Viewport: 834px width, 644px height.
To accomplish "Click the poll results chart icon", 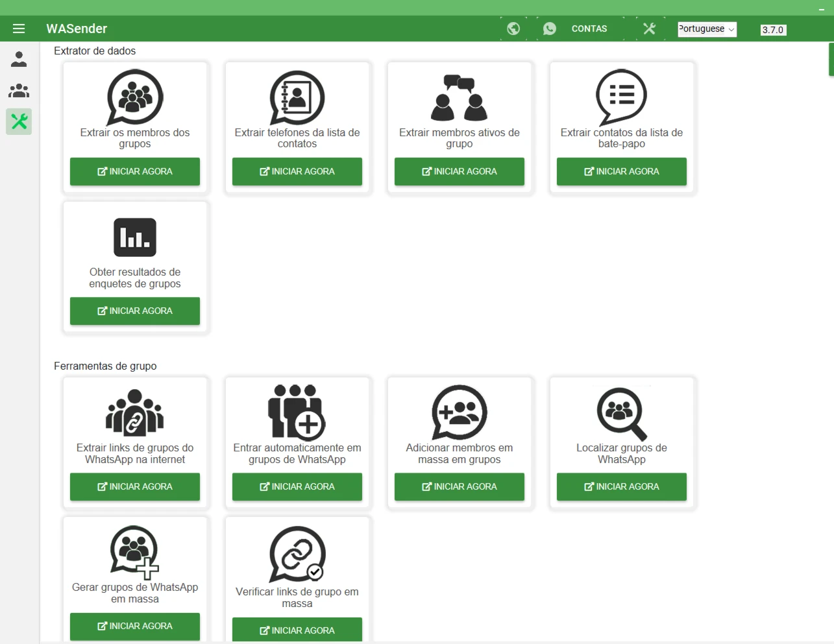I will pyautogui.click(x=135, y=237).
